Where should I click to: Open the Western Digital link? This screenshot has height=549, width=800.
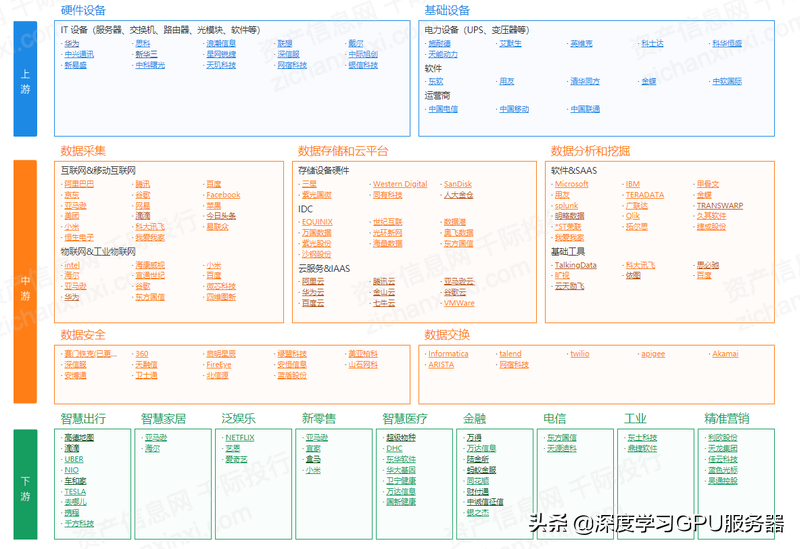click(400, 184)
